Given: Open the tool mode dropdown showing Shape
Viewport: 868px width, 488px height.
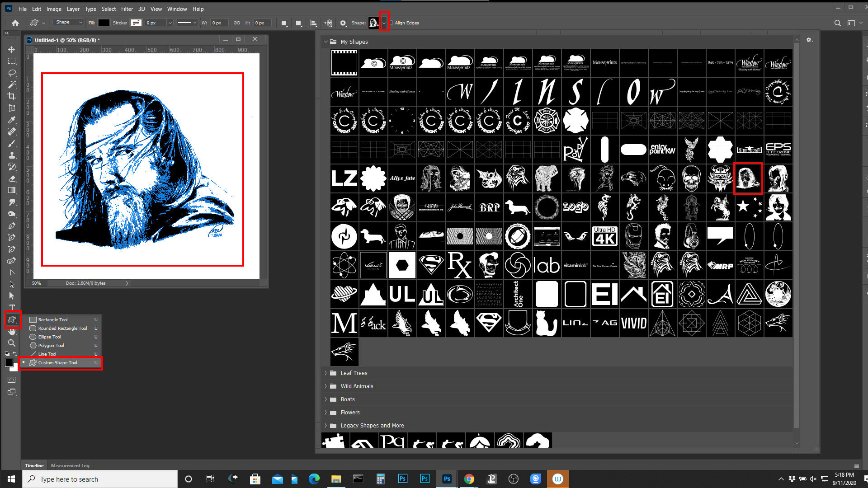Looking at the screenshot, I should (67, 22).
